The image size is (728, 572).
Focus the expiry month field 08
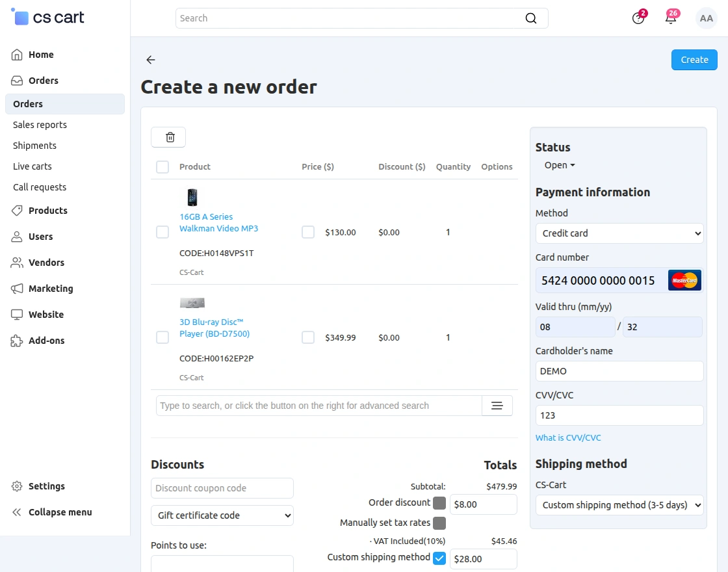pos(575,327)
